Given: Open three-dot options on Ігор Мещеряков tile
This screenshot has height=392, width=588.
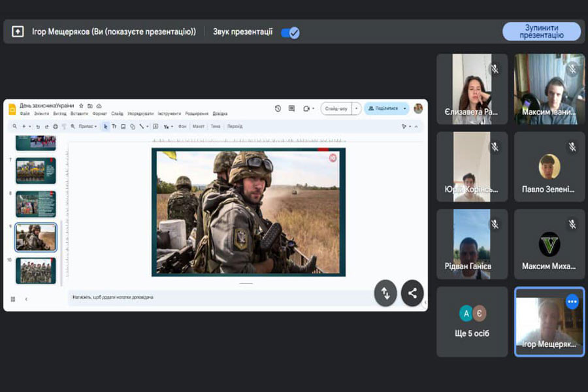Looking at the screenshot, I should 572,301.
